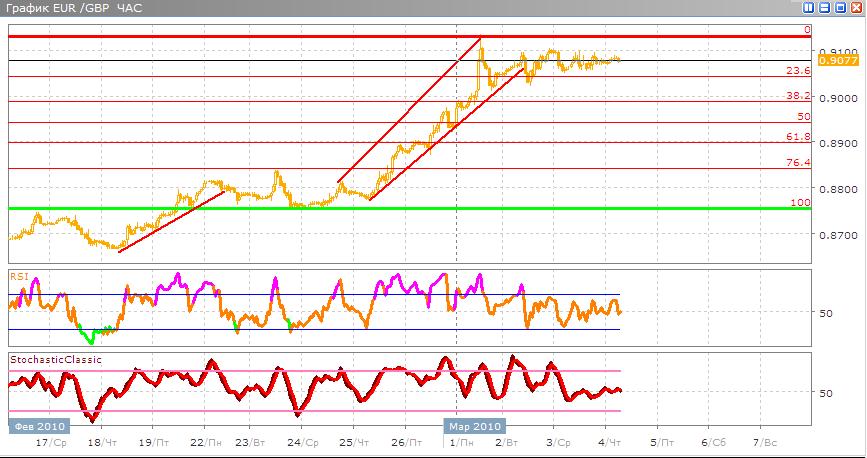The height and width of the screenshot is (458, 867).
Task: Click the Fibonacci 38.2 level label
Action: 798,96
